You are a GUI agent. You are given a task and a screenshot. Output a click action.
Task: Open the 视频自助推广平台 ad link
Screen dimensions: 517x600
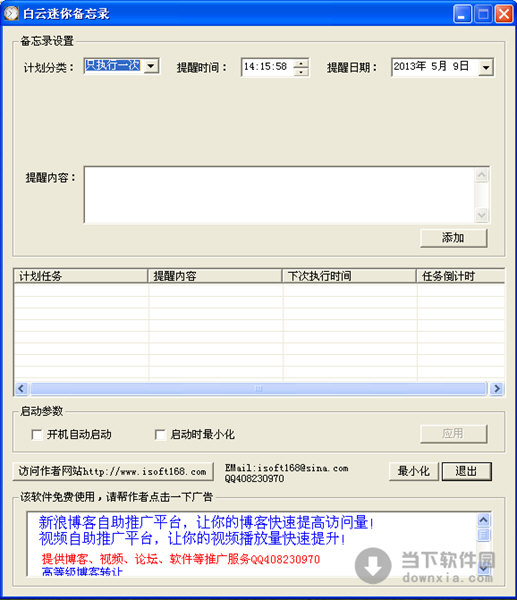pos(192,539)
